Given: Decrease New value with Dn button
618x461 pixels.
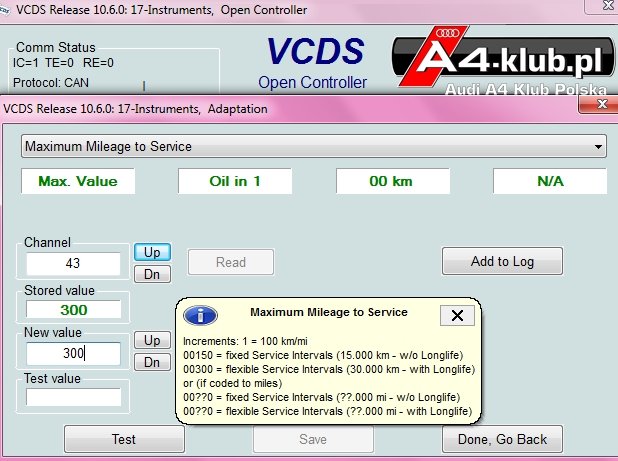Looking at the screenshot, I should pyautogui.click(x=152, y=362).
